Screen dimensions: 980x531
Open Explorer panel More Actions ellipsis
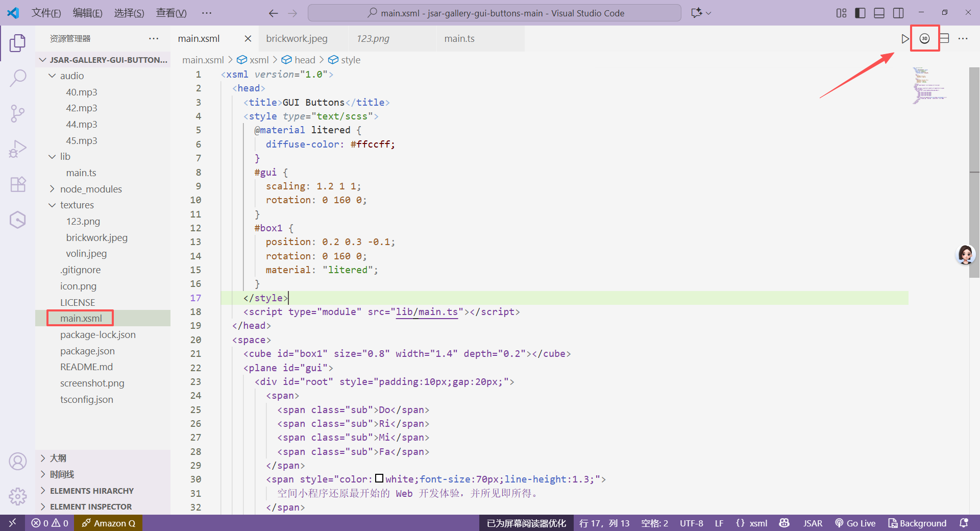point(154,39)
